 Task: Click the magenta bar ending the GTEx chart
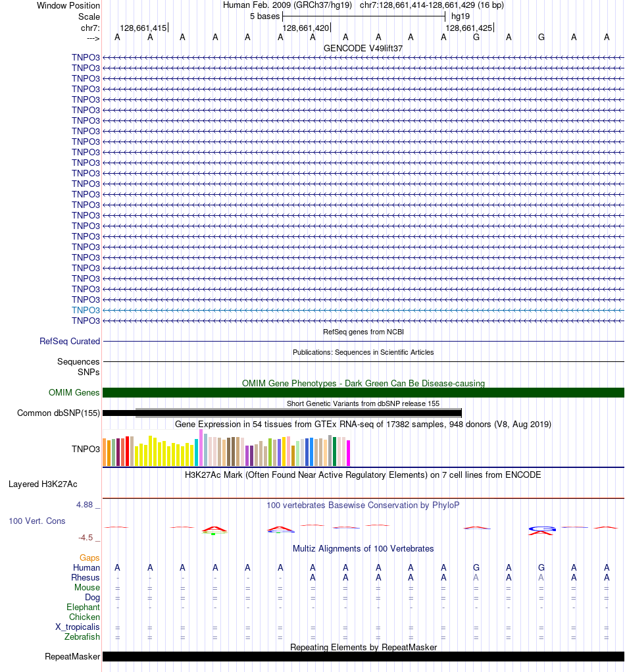click(x=348, y=453)
